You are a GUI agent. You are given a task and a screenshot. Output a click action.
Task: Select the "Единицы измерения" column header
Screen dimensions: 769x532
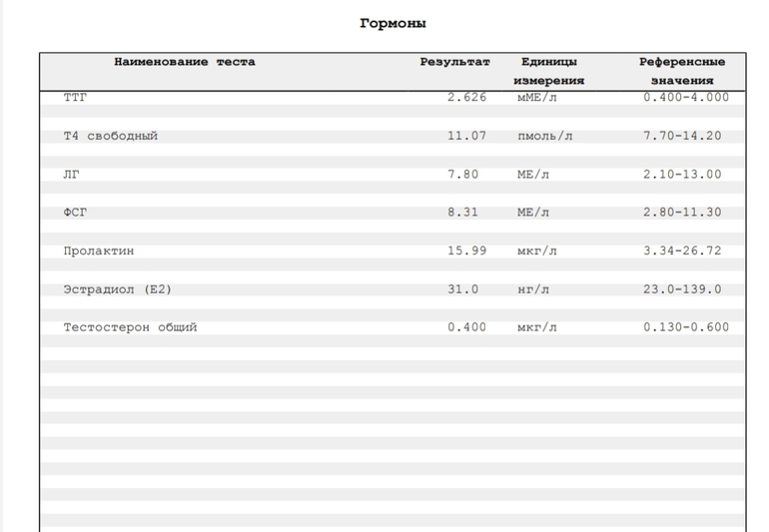[548, 71]
